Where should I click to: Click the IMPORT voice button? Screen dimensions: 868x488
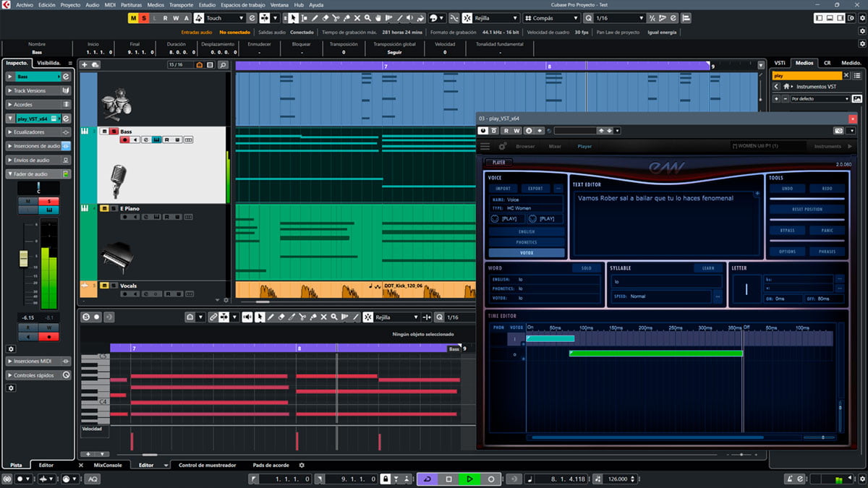pos(503,189)
